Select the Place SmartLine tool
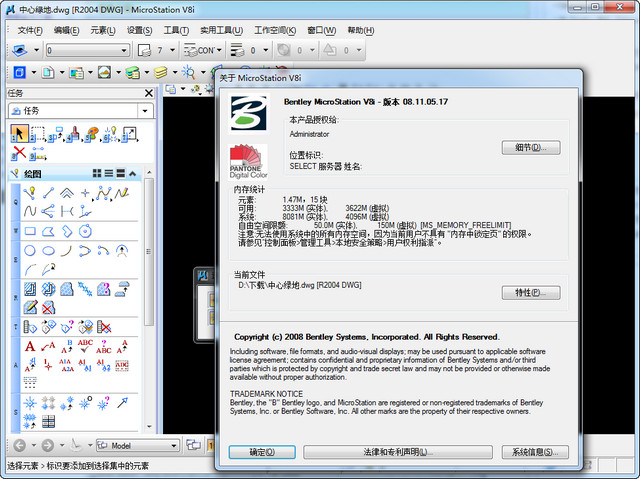This screenshot has height=479, width=640. 29,192
